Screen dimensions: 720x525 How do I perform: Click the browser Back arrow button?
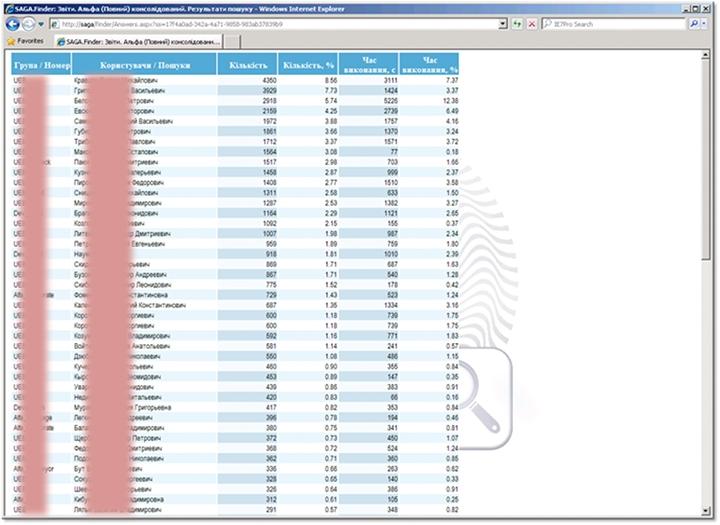click(11, 23)
